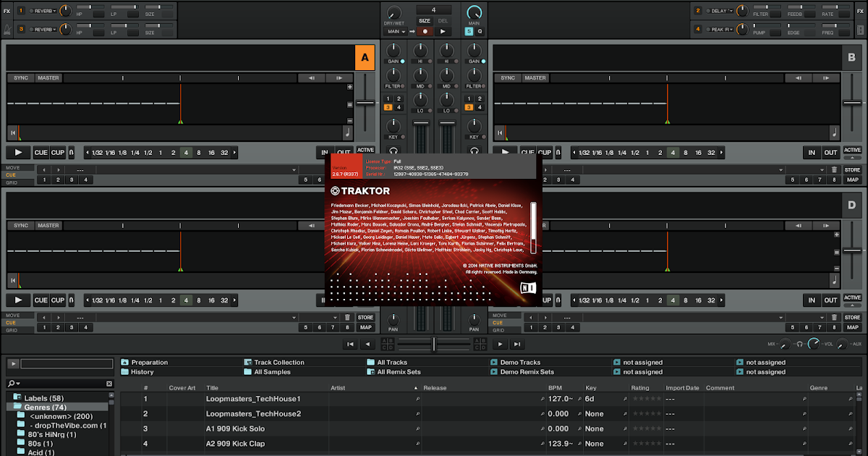Set loop IN point on Deck B
Screen dimensions: 868x456
[x=812, y=153]
